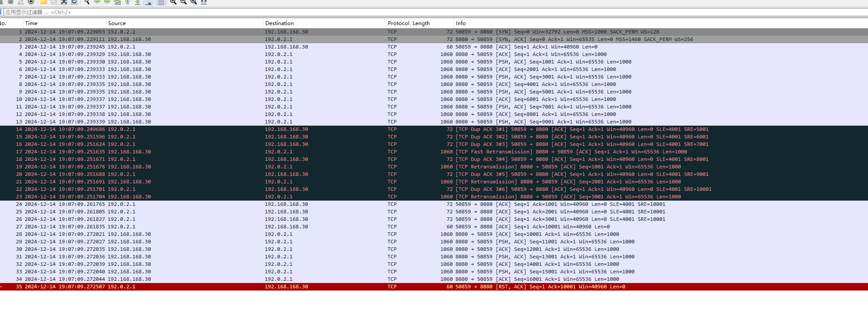Sort by the Time column header
Image resolution: width=868 pixels, height=328 pixels.
pos(64,23)
